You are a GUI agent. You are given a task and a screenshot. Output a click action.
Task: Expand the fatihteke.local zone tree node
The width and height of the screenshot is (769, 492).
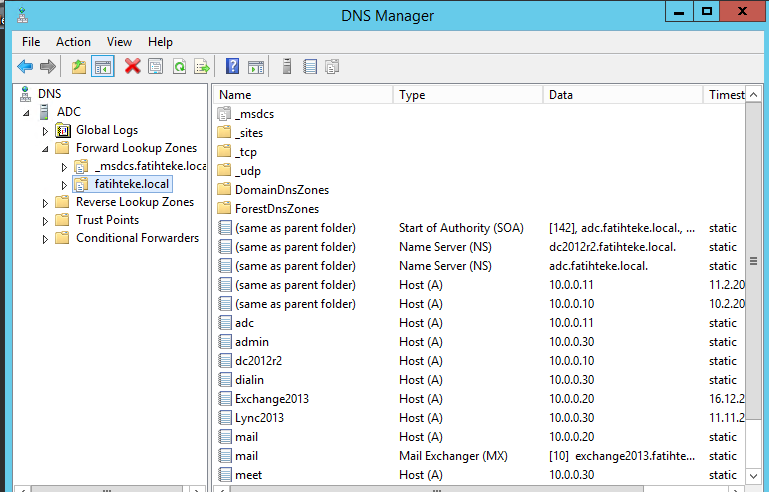pyautogui.click(x=64, y=185)
